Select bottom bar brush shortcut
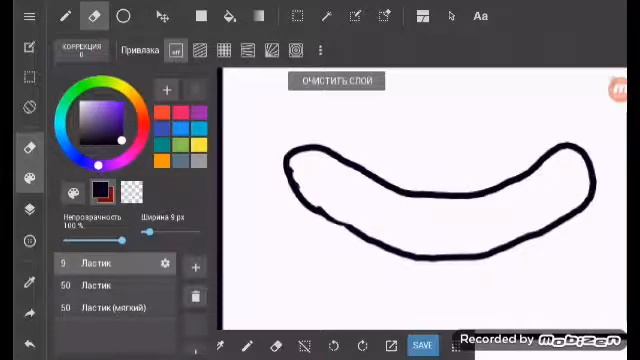The height and width of the screenshot is (360, 640). tap(247, 346)
